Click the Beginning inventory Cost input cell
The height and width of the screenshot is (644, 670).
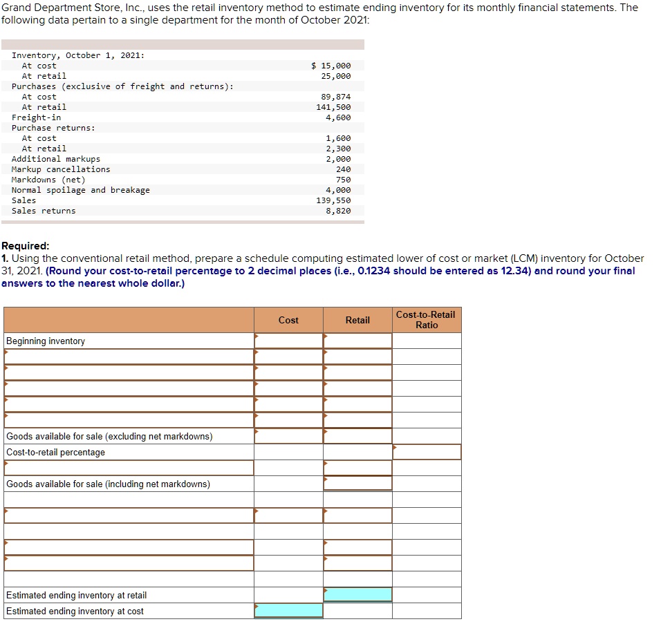click(288, 341)
